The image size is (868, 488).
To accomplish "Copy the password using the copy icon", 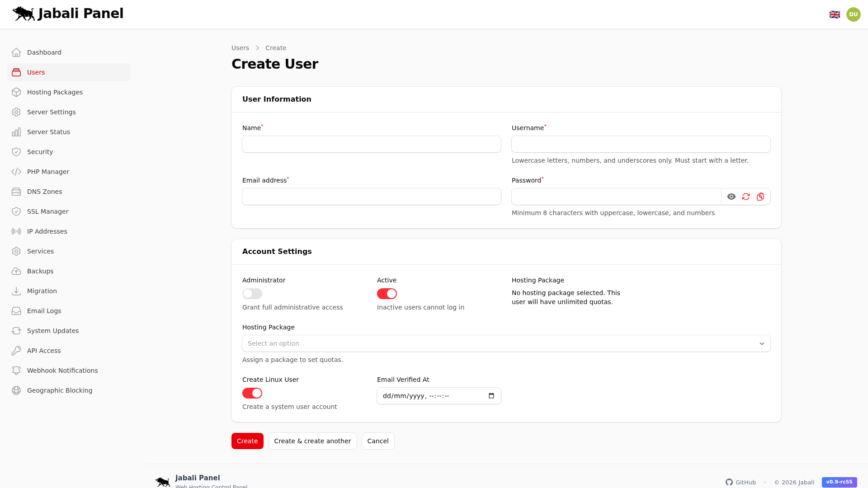I will (x=760, y=196).
